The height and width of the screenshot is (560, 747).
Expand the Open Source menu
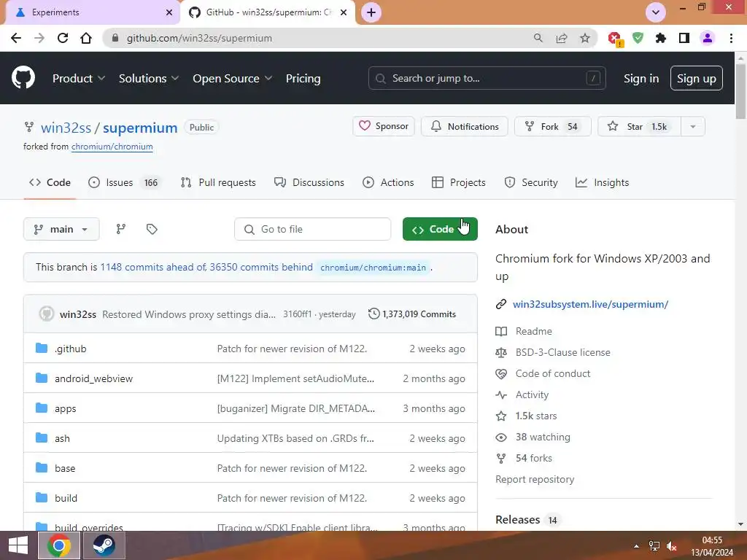(233, 79)
